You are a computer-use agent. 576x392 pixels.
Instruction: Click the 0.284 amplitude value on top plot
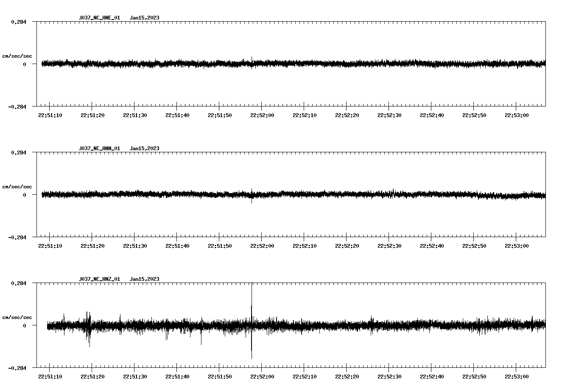pos(18,22)
